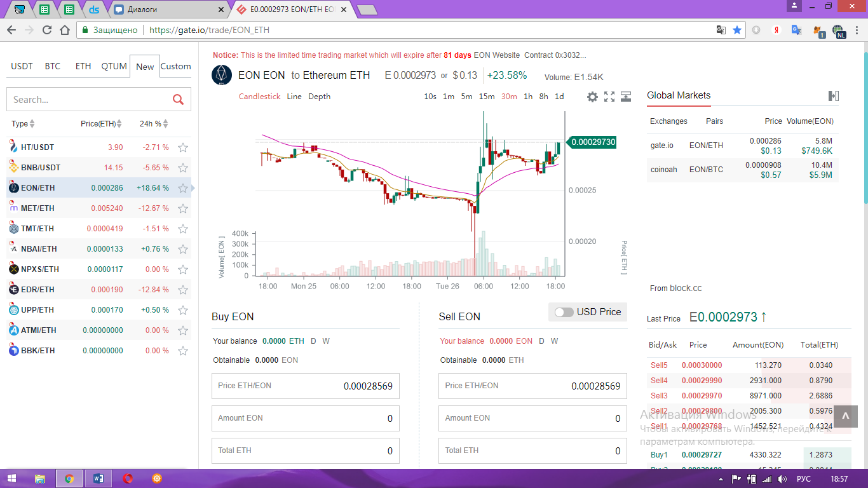Set chart interval to 8h
This screenshot has width=868, height=488.
[544, 97]
